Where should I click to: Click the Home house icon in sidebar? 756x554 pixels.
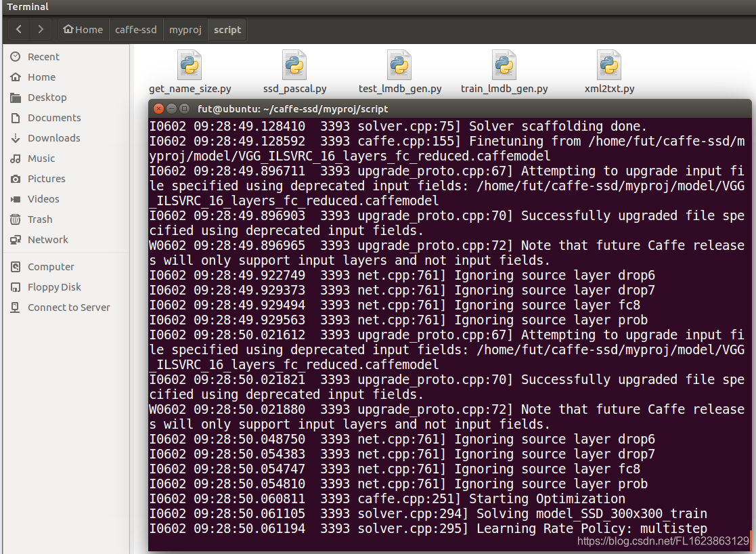[16, 77]
